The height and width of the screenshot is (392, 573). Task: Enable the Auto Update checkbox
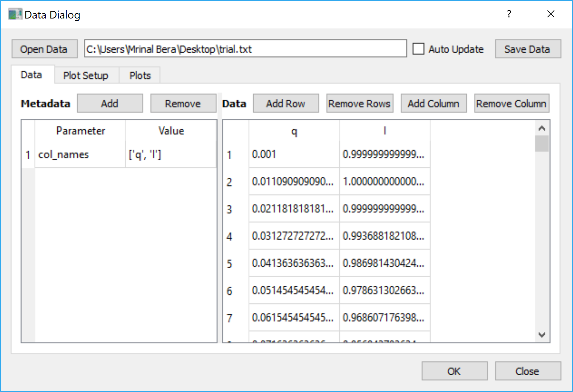(418, 49)
